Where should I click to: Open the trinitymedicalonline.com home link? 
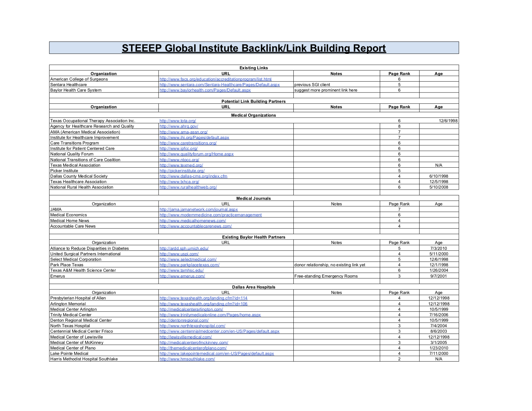click(x=210, y=315)
